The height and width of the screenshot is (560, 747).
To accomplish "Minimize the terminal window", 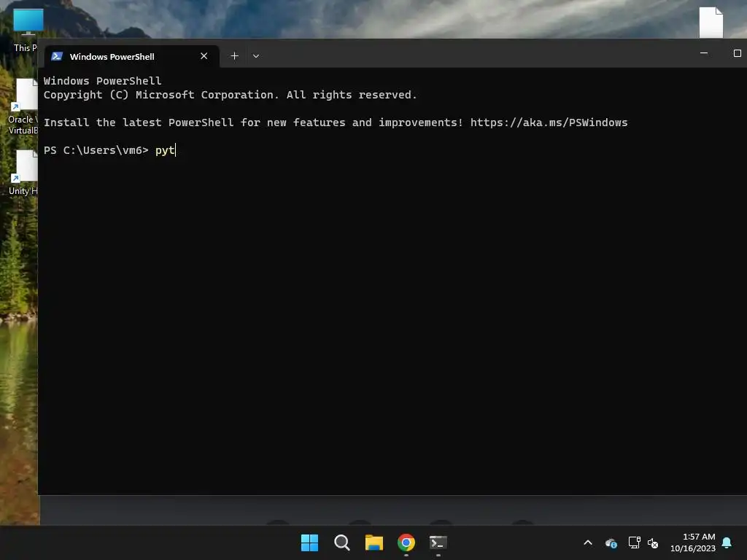I will [x=704, y=53].
